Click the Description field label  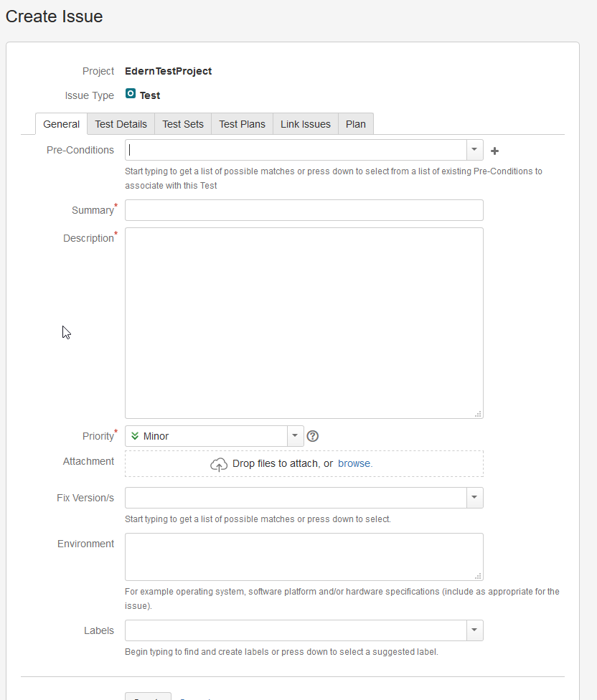pos(88,238)
